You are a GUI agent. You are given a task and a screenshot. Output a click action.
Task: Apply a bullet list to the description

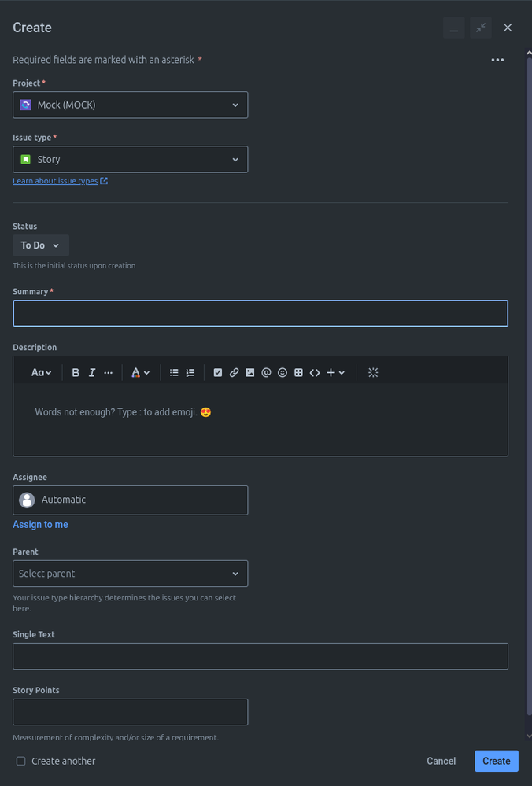pos(174,372)
